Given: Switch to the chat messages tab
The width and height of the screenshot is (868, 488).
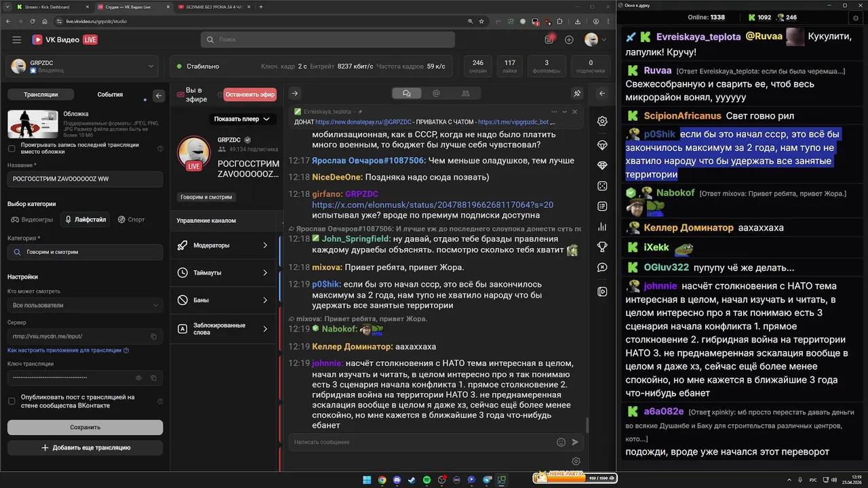Looking at the screenshot, I should [x=406, y=94].
